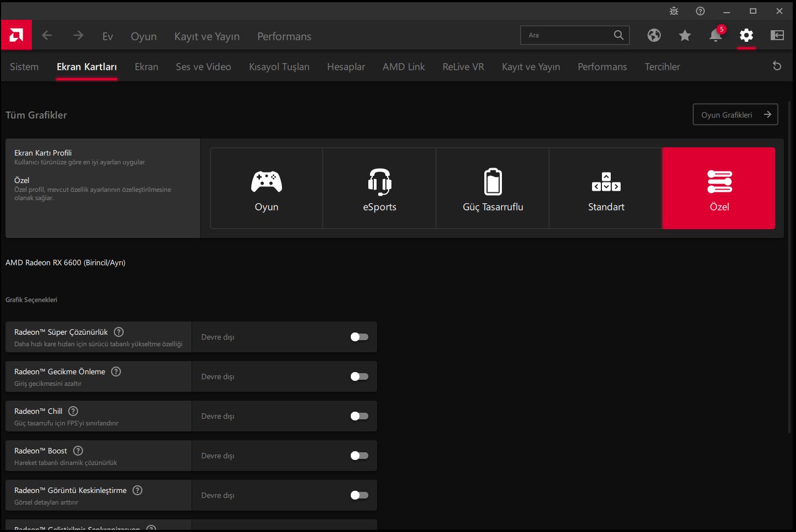Switch to Performans settings tab
The image size is (796, 532).
602,66
